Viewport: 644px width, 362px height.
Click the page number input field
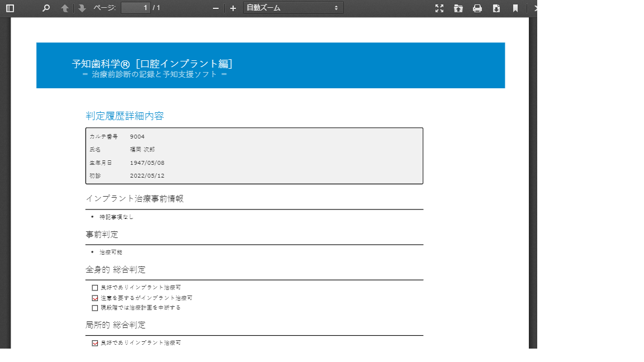[x=136, y=8]
